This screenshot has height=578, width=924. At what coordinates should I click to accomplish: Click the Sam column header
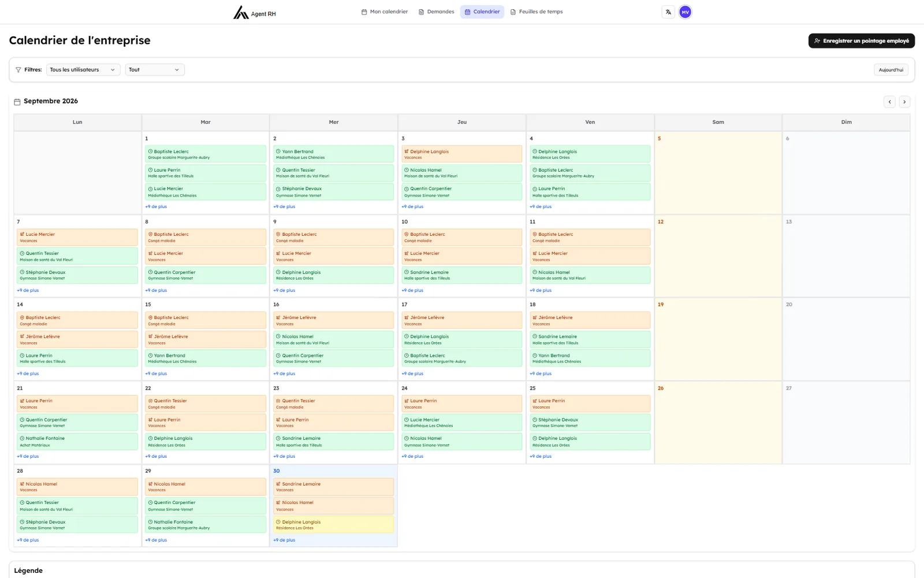coord(718,122)
